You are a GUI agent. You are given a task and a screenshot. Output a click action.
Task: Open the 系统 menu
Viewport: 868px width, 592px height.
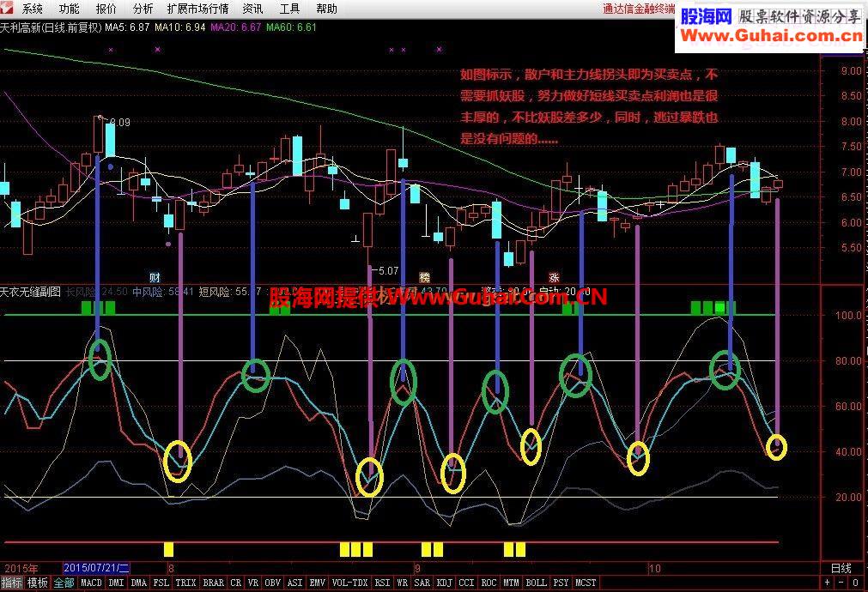tap(33, 9)
